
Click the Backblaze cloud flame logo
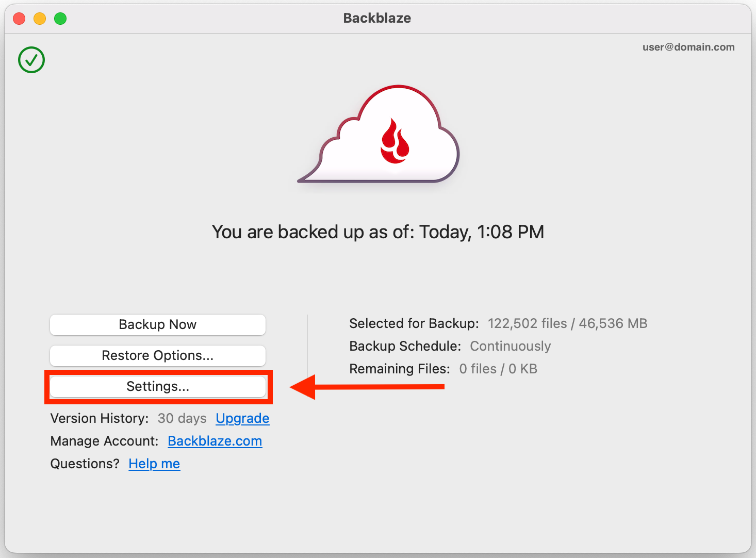[379, 135]
